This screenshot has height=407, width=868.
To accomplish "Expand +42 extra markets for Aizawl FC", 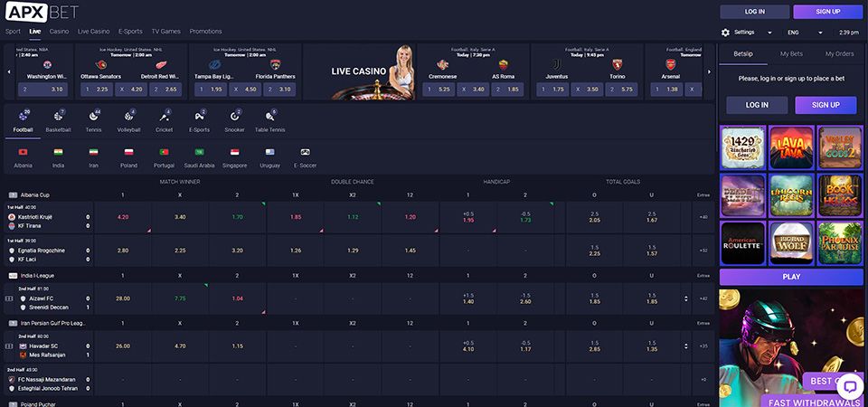I will (x=703, y=298).
